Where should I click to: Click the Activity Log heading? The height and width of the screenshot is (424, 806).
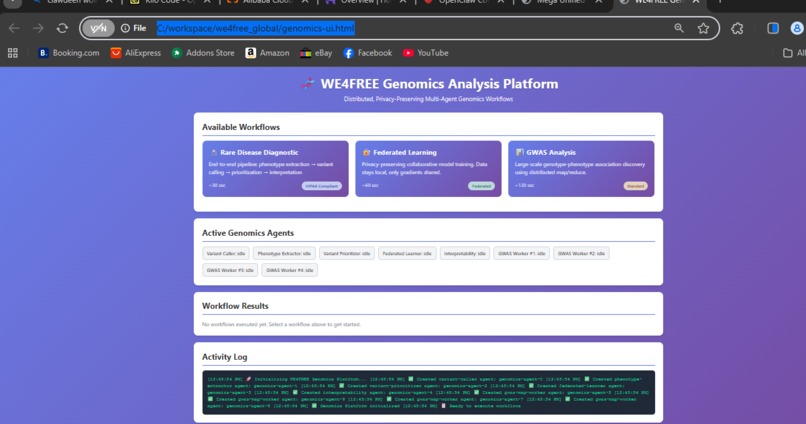pos(225,357)
